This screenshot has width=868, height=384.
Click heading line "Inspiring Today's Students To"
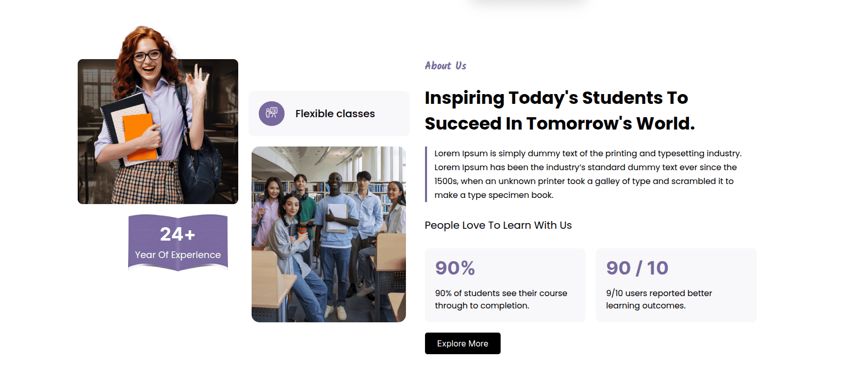click(556, 98)
